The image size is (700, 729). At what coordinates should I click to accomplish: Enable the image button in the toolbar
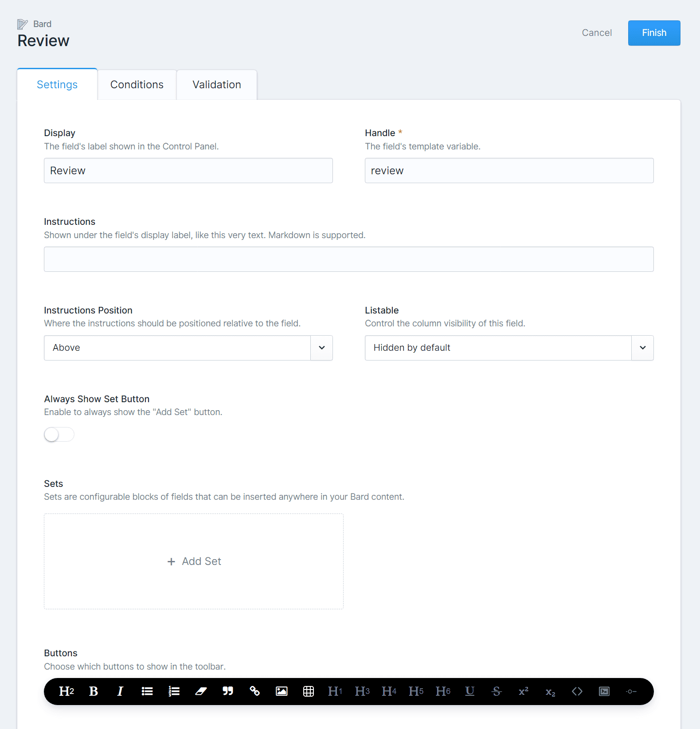click(282, 691)
